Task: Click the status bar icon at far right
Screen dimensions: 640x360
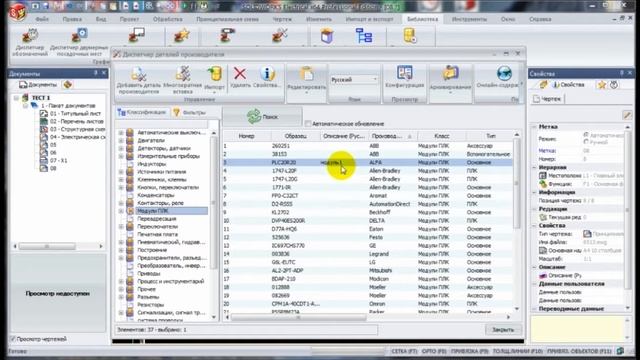Action: coord(620,351)
